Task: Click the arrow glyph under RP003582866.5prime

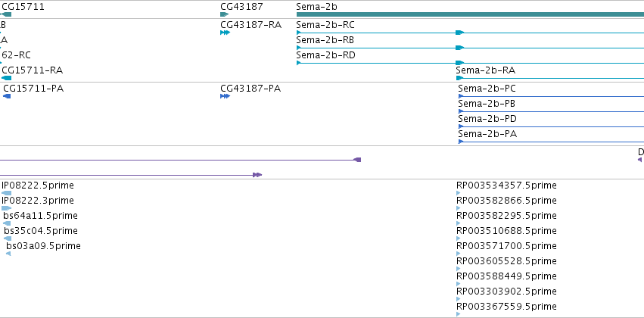Action: tap(459, 208)
